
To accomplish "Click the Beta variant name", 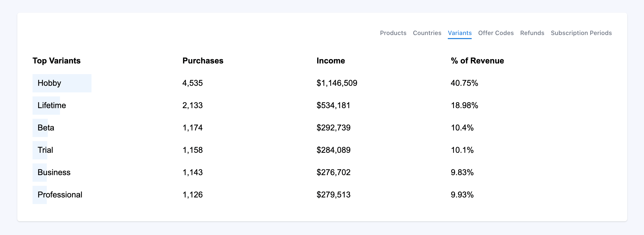I will (46, 128).
